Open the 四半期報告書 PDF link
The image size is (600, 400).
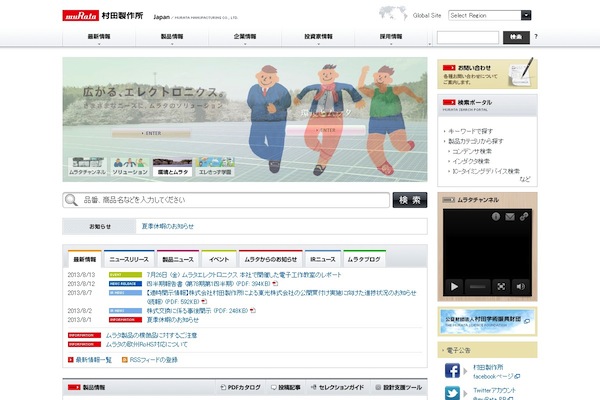(209, 284)
